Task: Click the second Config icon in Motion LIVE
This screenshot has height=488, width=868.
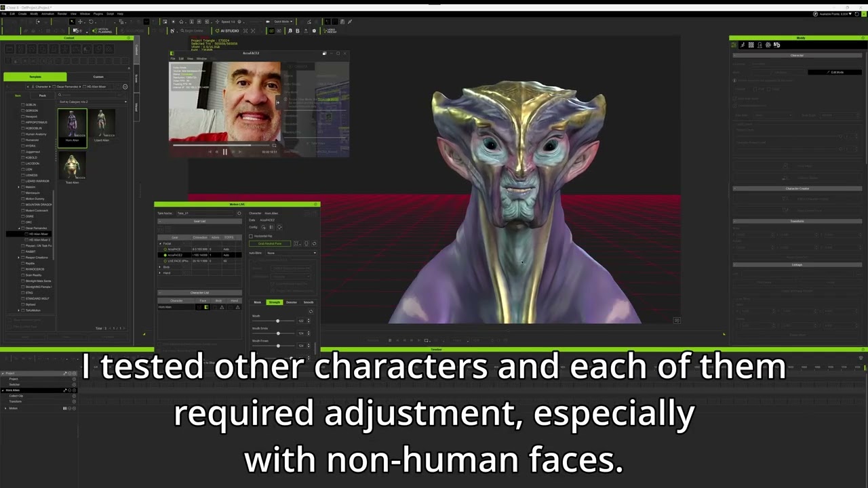Action: (272, 227)
